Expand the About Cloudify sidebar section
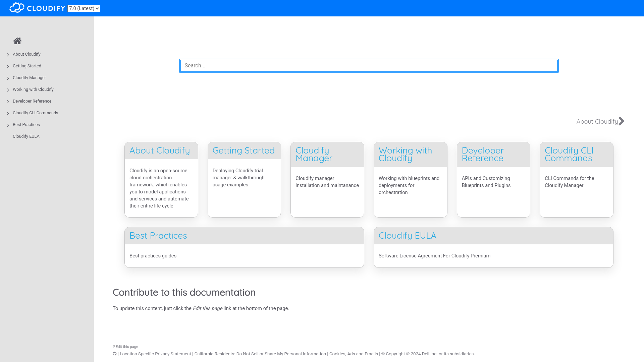Screen dimensions: 644x362 pyautogui.click(x=8, y=55)
